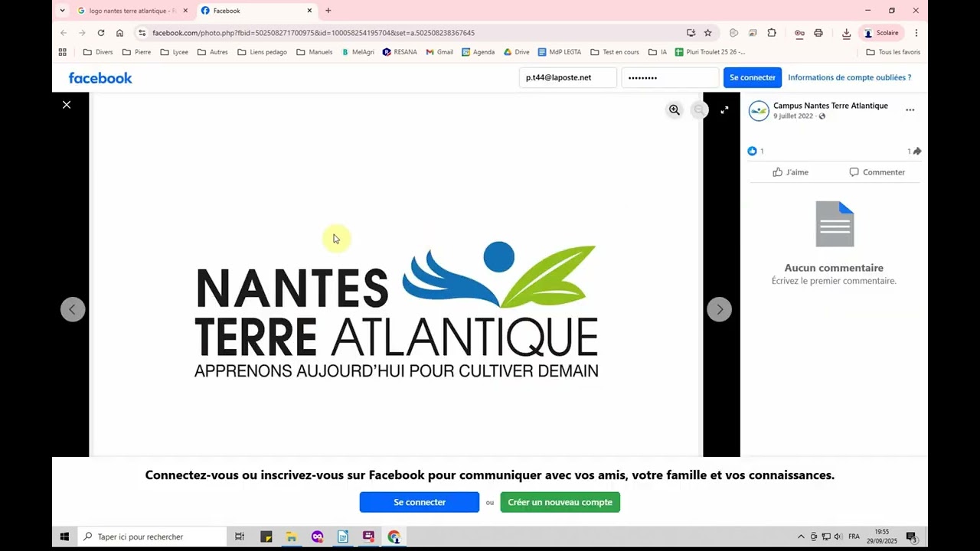Focus the email login field
980x551 pixels.
click(568, 77)
